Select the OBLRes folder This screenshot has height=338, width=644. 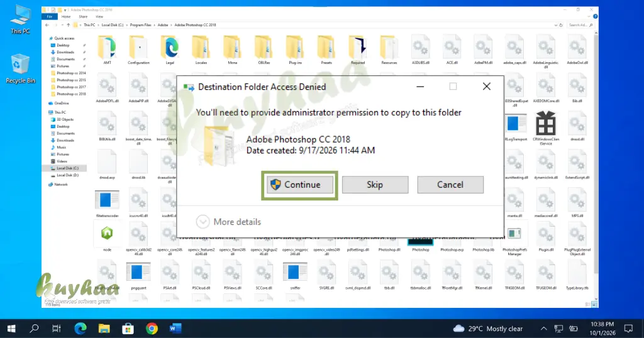click(264, 50)
